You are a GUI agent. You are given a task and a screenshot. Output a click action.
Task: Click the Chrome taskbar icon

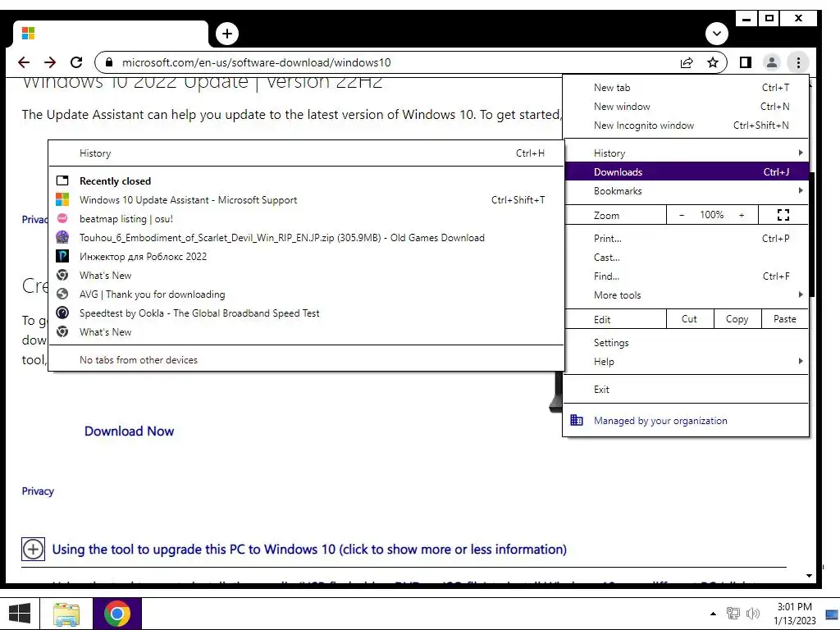[x=117, y=614]
